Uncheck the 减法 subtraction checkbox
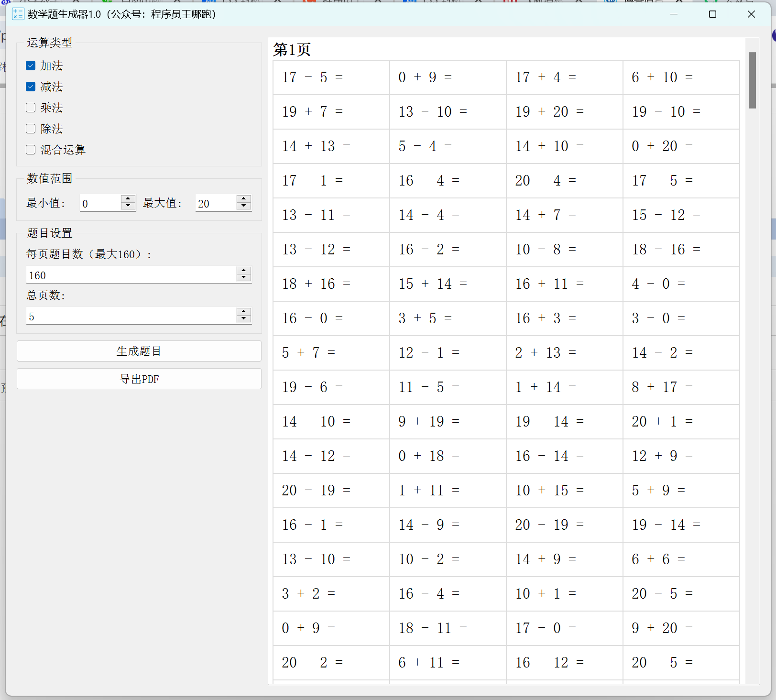The height and width of the screenshot is (700, 776). pos(31,87)
